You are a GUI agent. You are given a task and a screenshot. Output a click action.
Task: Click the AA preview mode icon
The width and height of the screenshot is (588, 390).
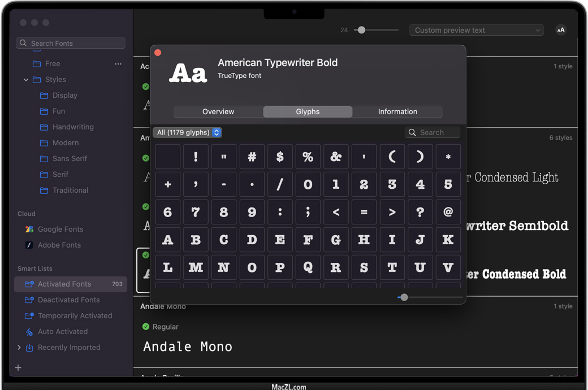click(x=560, y=31)
